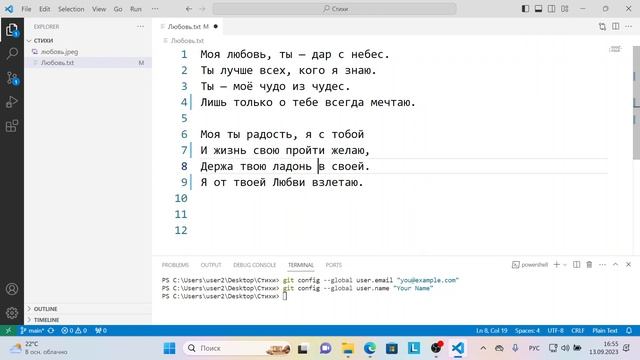Image resolution: width=640 pixels, height=360 pixels.
Task: Click the ports forwarded indicator
Action: click(x=101, y=331)
